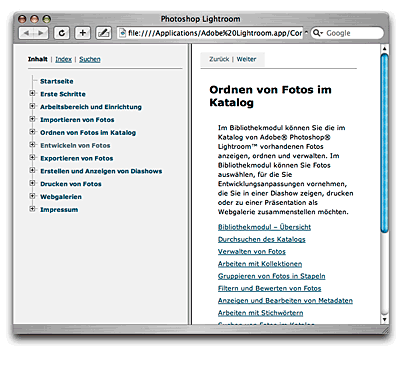Image resolution: width=400 pixels, height=370 pixels.
Task: Open the Index tab
Action: pyautogui.click(x=63, y=59)
